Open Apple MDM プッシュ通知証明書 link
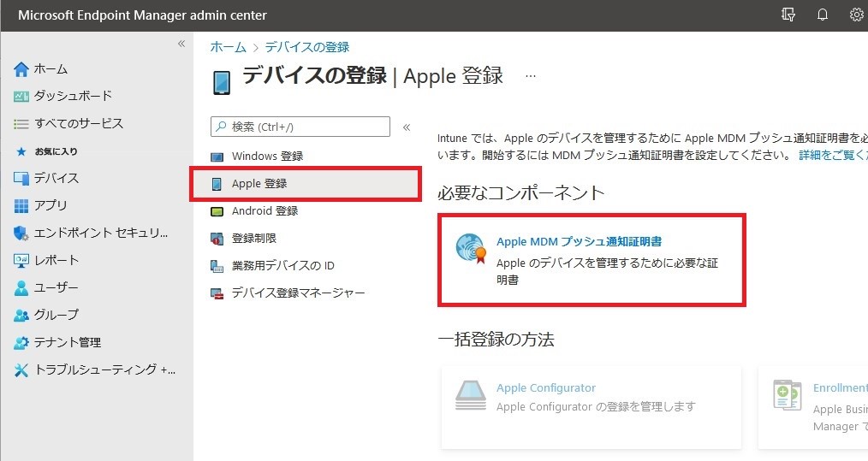The width and height of the screenshot is (868, 461). (579, 242)
